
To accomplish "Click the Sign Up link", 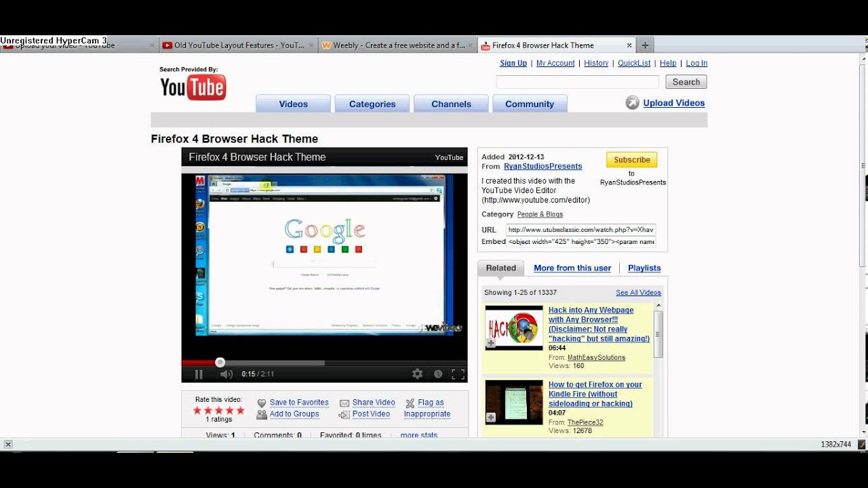I will [x=513, y=63].
